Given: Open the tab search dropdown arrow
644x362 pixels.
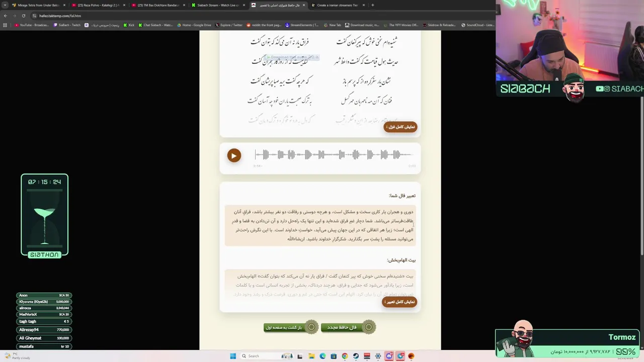Looking at the screenshot, I should [x=6, y=5].
